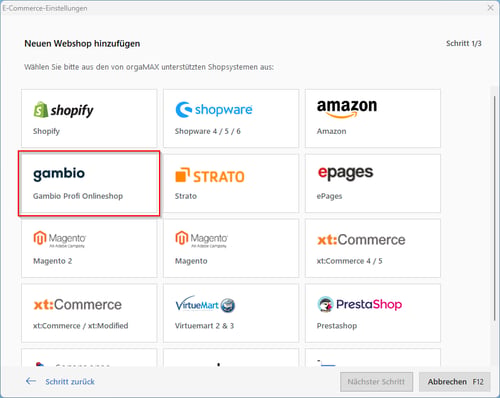Viewport: 500px width, 398px height.
Task: Pick the Magento 2 tile
Action: [x=89, y=248]
